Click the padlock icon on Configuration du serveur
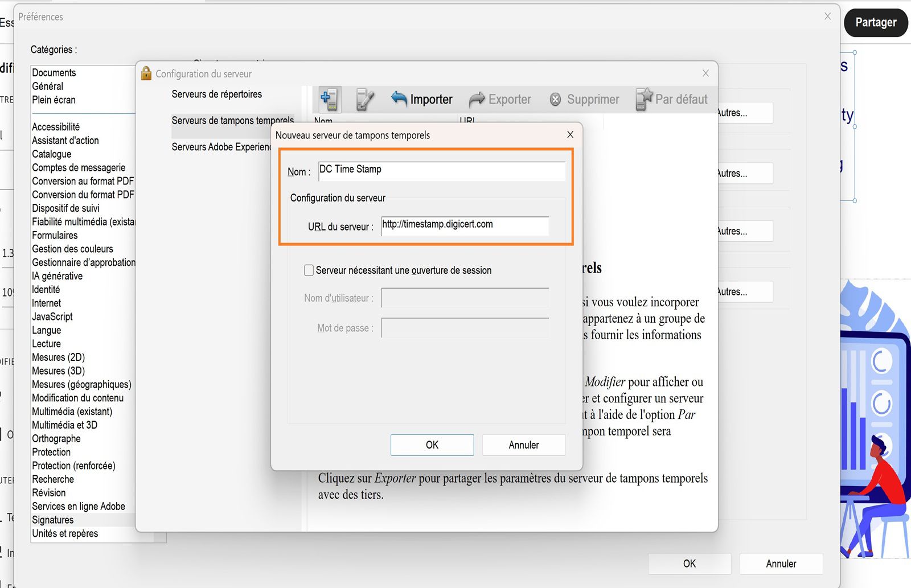The image size is (911, 588). pyautogui.click(x=146, y=73)
